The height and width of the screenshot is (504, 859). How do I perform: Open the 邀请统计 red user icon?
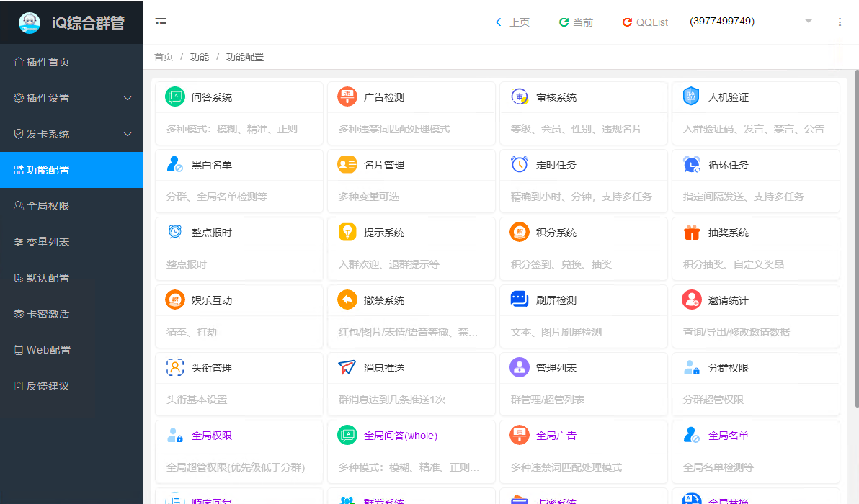(692, 300)
